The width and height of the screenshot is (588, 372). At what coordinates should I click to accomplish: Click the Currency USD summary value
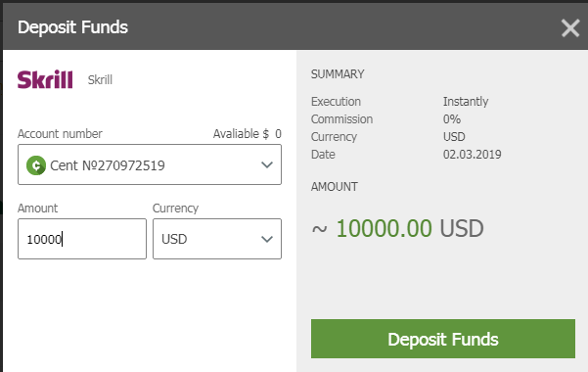coord(454,137)
